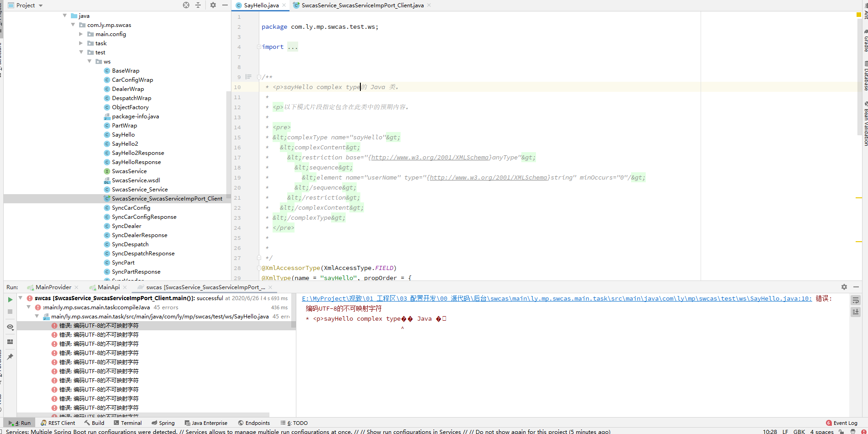
Task: Fold the javadoc comment at line 9
Action: point(259,77)
